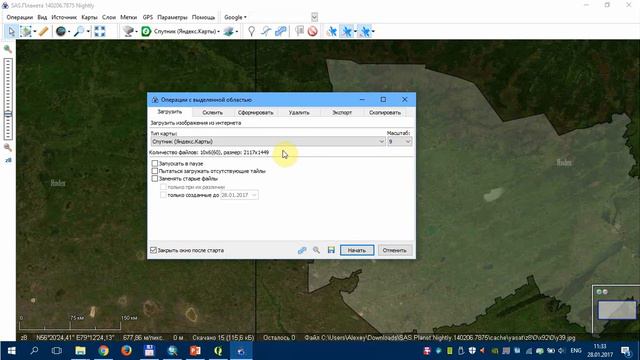Open PowerPoint from the taskbar
This screenshot has width=640, height=360.
(x=195, y=351)
